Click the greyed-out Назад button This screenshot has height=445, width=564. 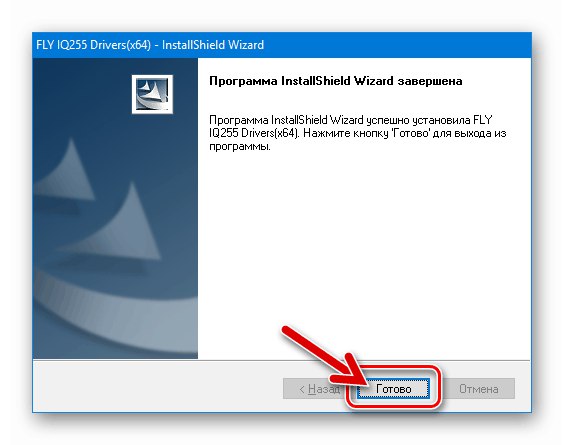pyautogui.click(x=314, y=389)
